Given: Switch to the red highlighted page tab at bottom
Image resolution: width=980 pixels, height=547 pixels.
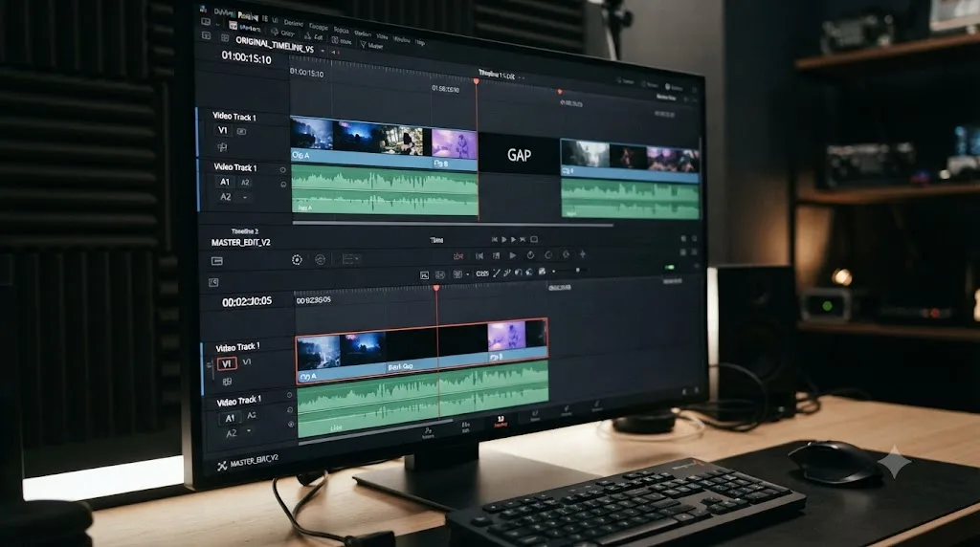Looking at the screenshot, I should pyautogui.click(x=501, y=422).
